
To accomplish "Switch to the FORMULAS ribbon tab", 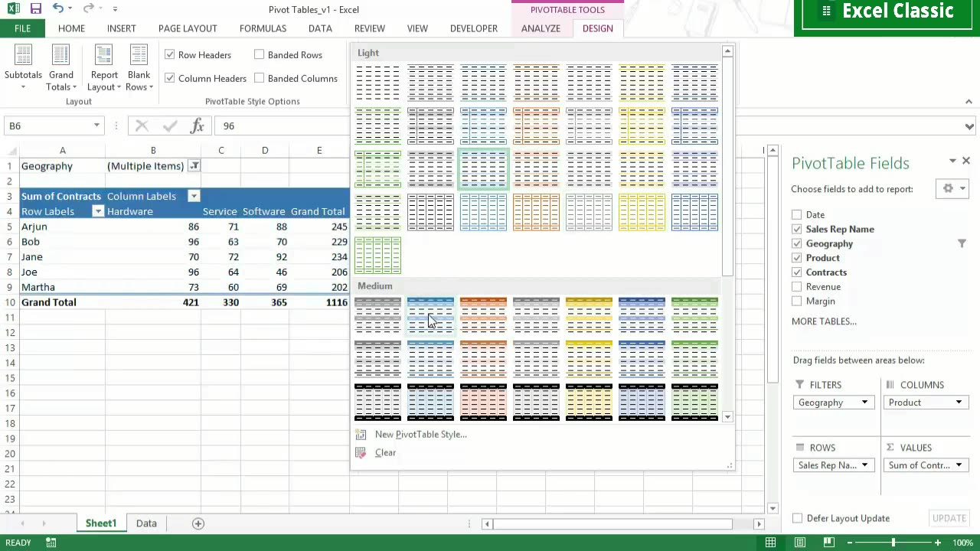I will pyautogui.click(x=263, y=28).
